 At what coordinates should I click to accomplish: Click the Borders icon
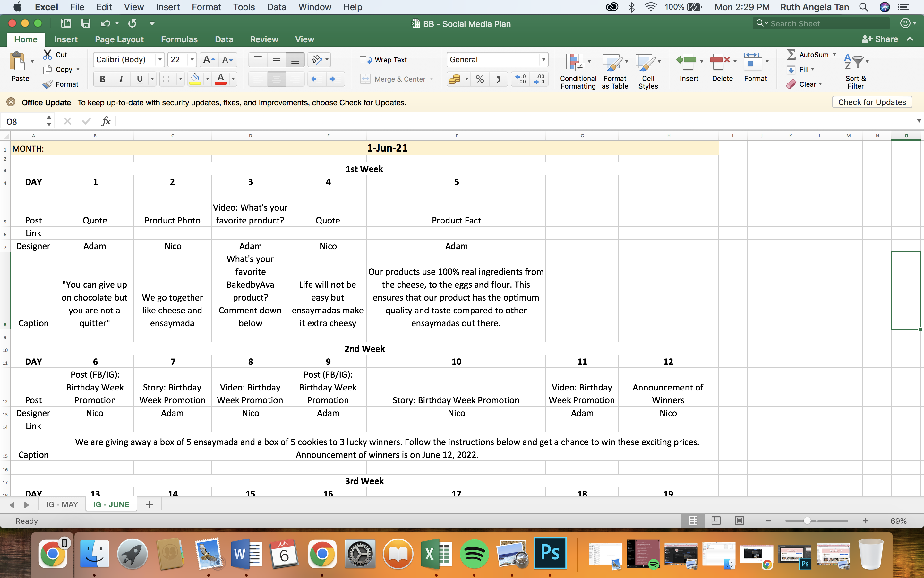pyautogui.click(x=168, y=79)
